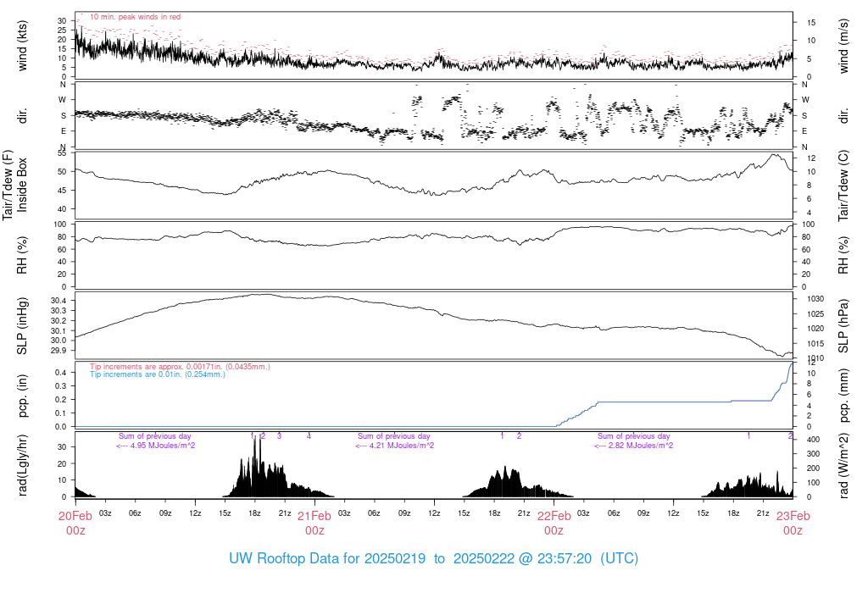Viewport: 868px width, 593px height.
Task: Click the 'wind (kts)' left axis label
Action: tap(22, 46)
